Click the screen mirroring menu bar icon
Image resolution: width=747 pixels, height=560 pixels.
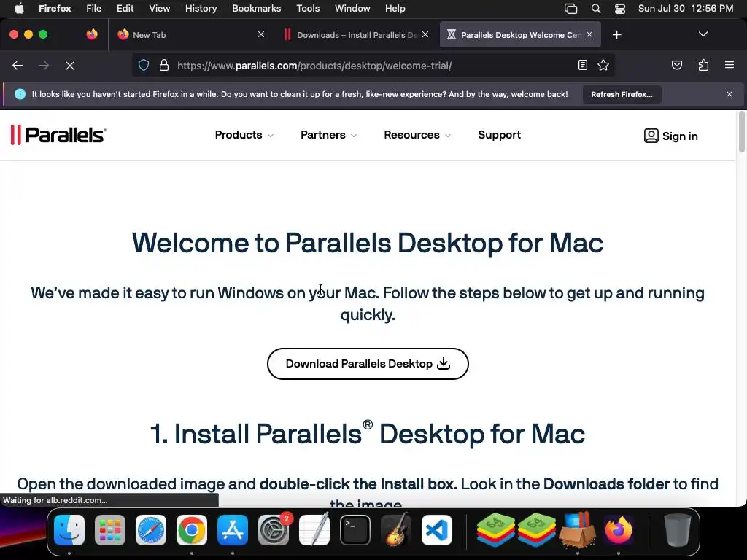tap(570, 9)
